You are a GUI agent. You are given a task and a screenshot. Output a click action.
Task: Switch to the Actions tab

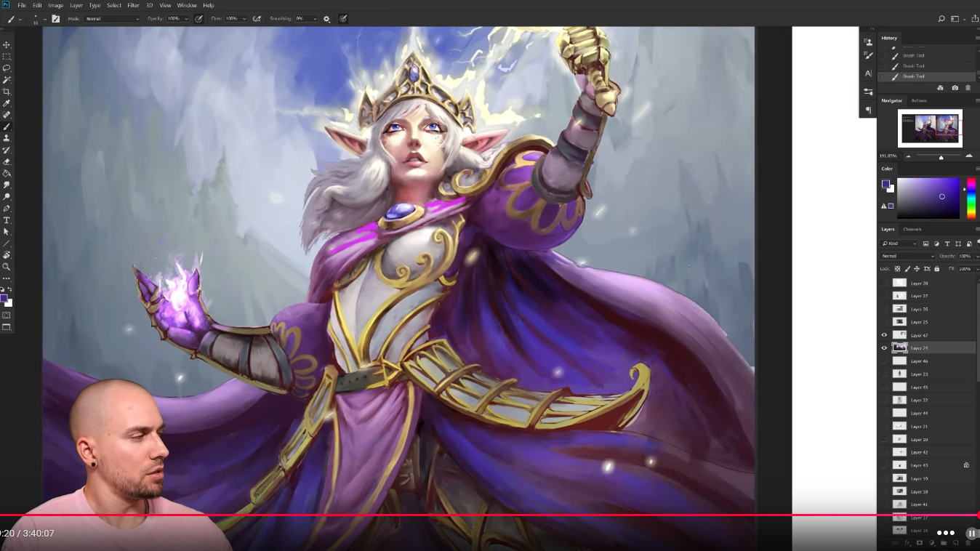919,100
